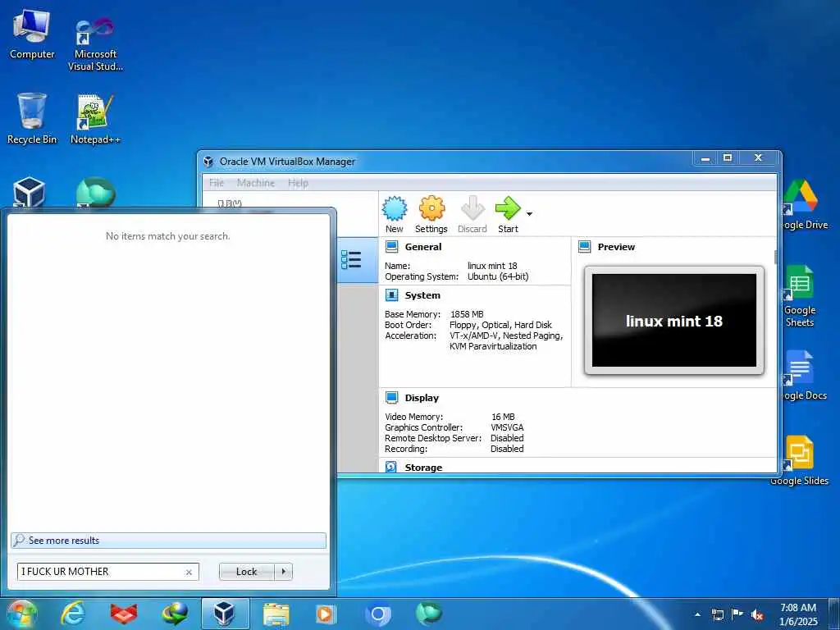Click the 1858 MB base memory value

[467, 314]
